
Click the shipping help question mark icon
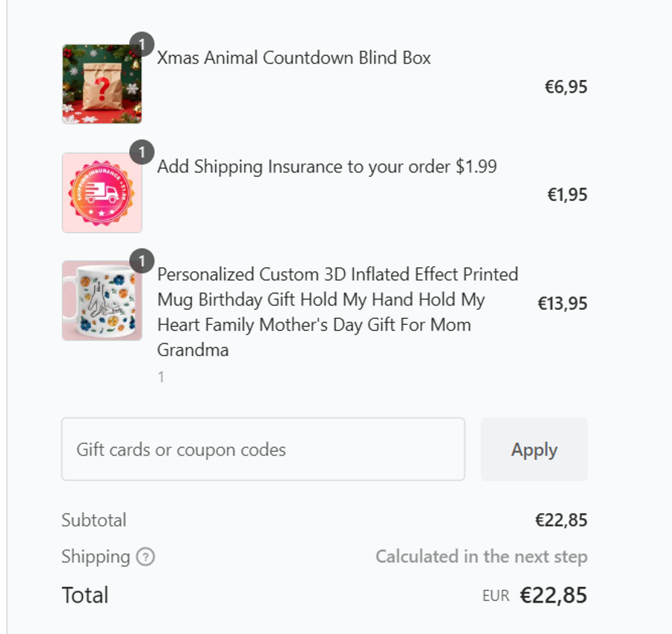(x=146, y=557)
